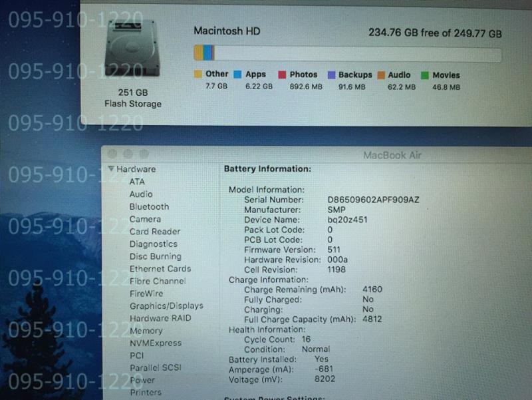This screenshot has height=400, width=532.
Task: Click Charge Remaining value 4160
Action: (x=372, y=290)
